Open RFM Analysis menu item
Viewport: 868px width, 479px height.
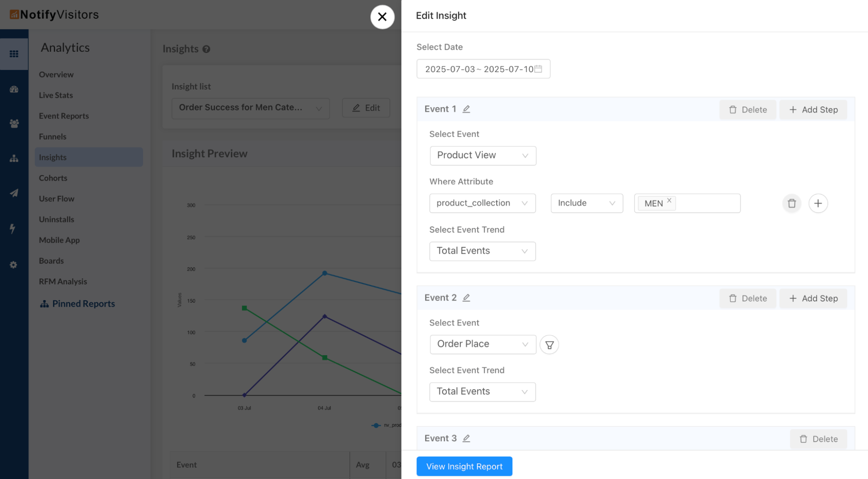[63, 281]
